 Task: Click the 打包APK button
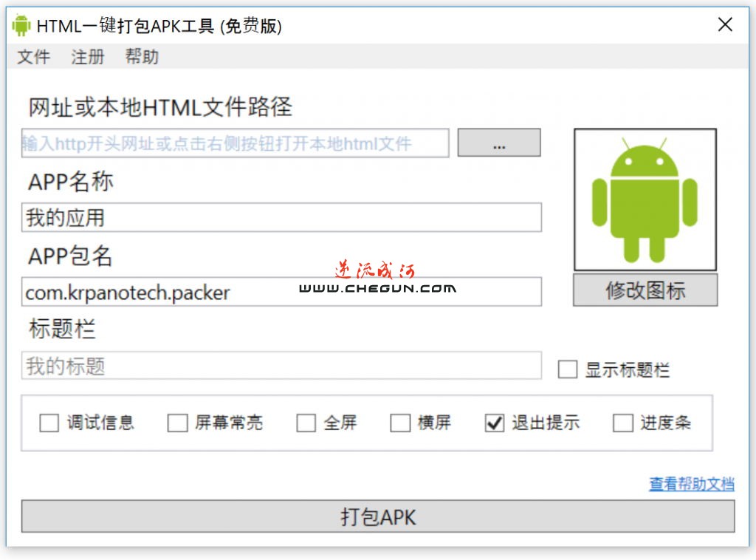(x=378, y=516)
